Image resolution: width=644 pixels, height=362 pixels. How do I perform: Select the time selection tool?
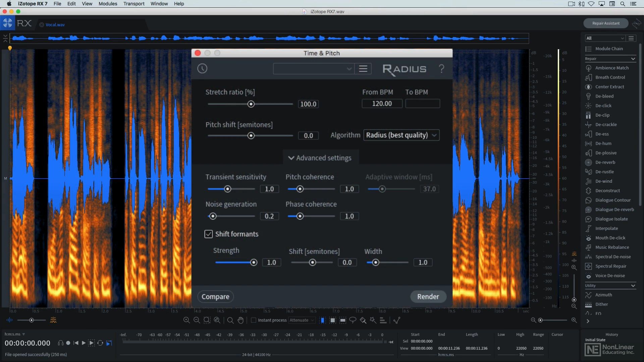click(x=322, y=320)
